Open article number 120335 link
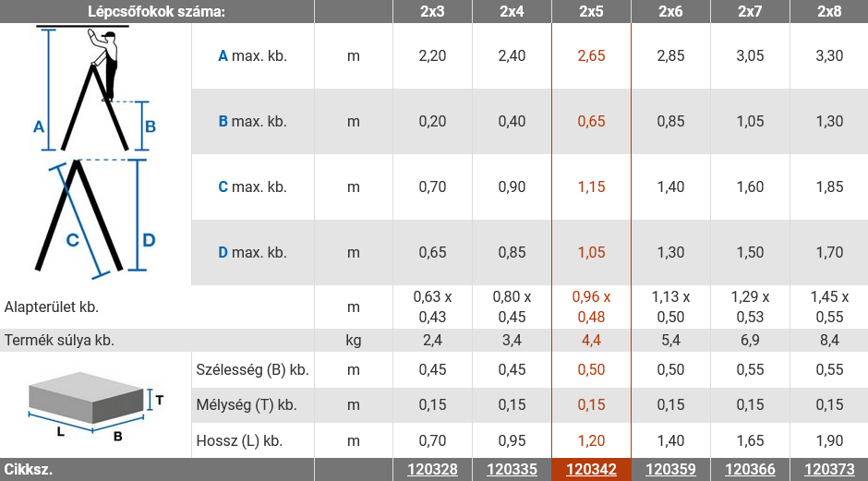The image size is (868, 481). (512, 469)
